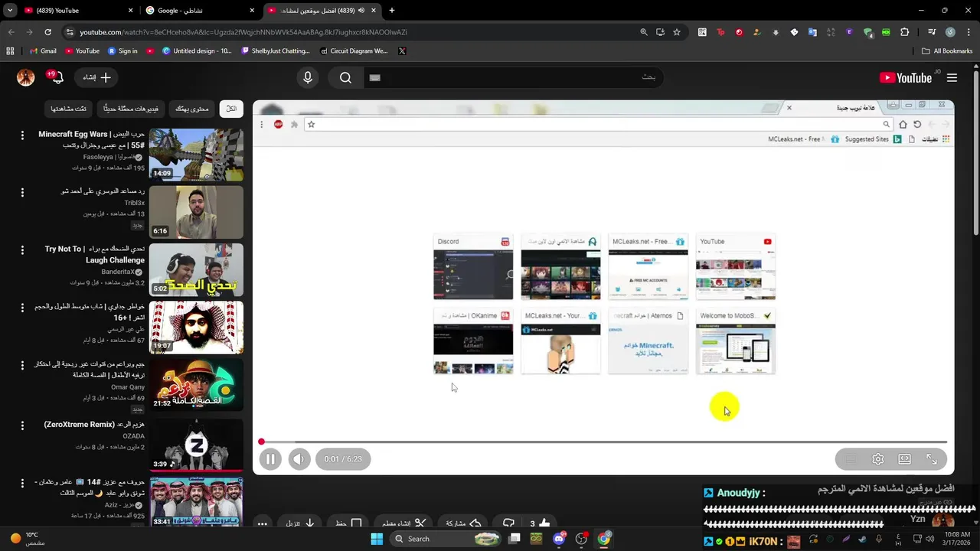Click the Download (تنزيل) button

300,523
